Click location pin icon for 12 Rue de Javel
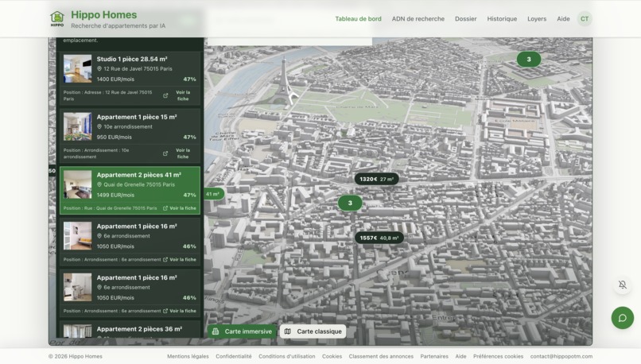Viewport: 641px width, 364px height. pos(99,68)
